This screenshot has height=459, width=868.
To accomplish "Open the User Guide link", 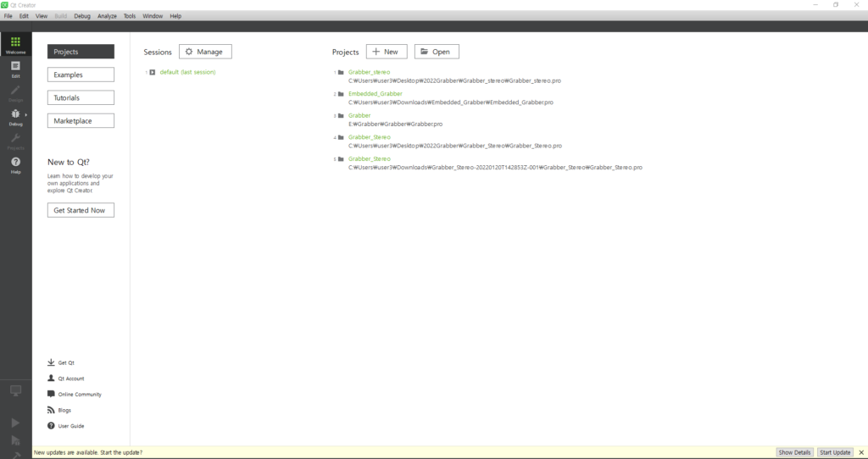I will (x=70, y=426).
